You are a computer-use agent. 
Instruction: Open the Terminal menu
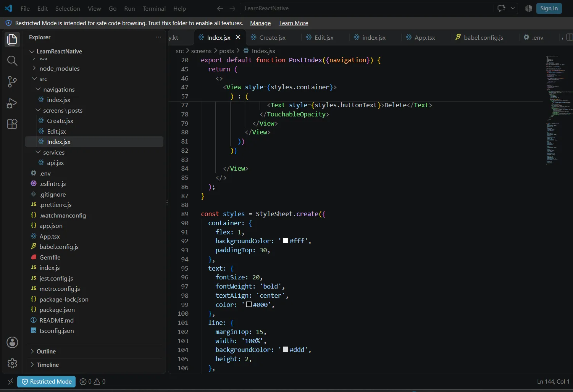154,8
